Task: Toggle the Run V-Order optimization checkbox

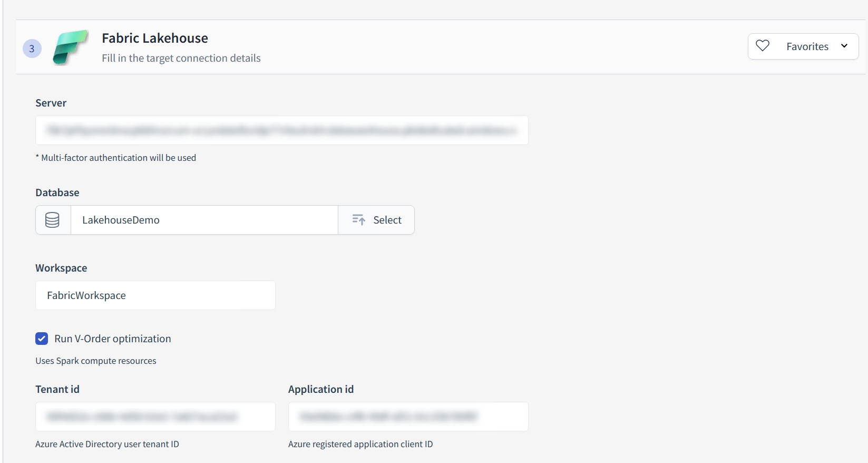Action: (42, 339)
